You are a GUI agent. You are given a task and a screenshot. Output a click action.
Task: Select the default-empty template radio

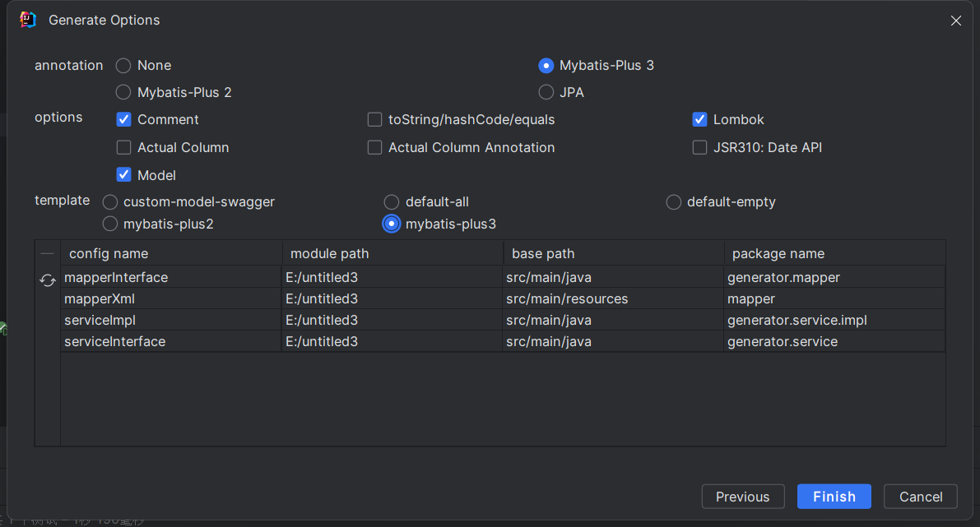(673, 202)
